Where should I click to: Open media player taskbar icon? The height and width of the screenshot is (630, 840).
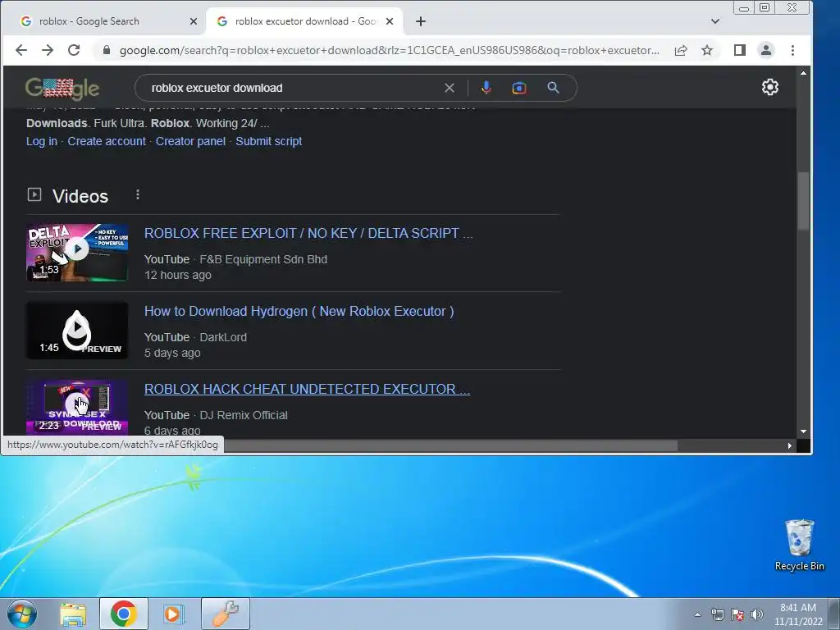(x=174, y=614)
